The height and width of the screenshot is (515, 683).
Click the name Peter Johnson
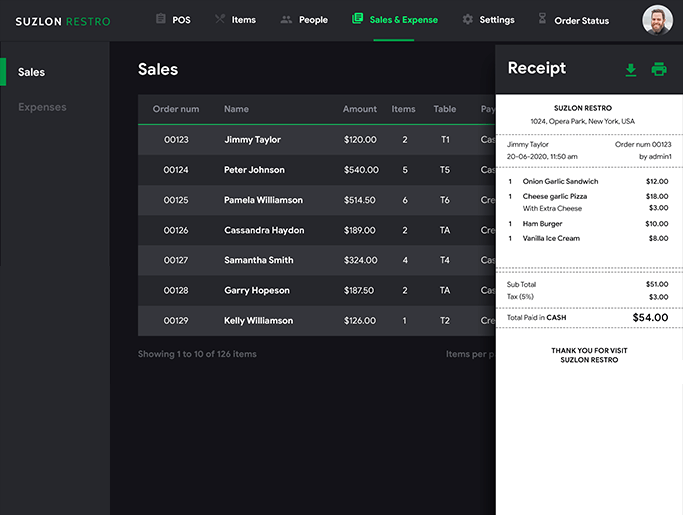pos(254,170)
